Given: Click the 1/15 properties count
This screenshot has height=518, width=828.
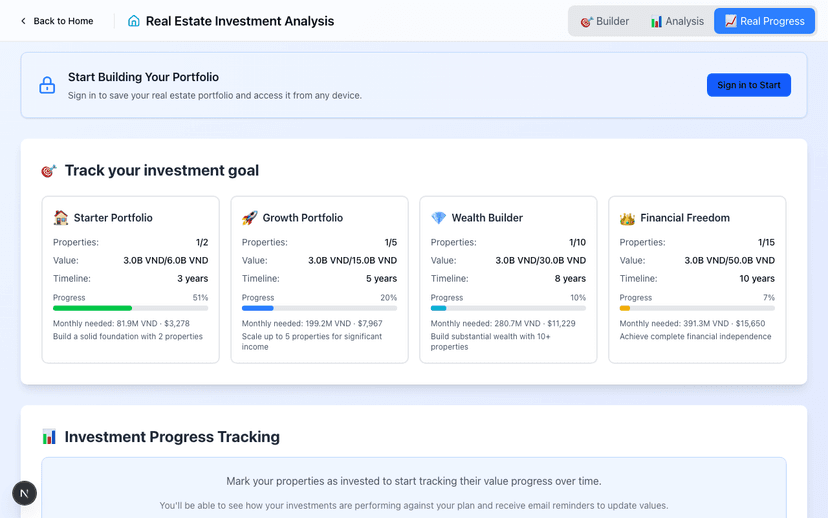Looking at the screenshot, I should point(767,242).
